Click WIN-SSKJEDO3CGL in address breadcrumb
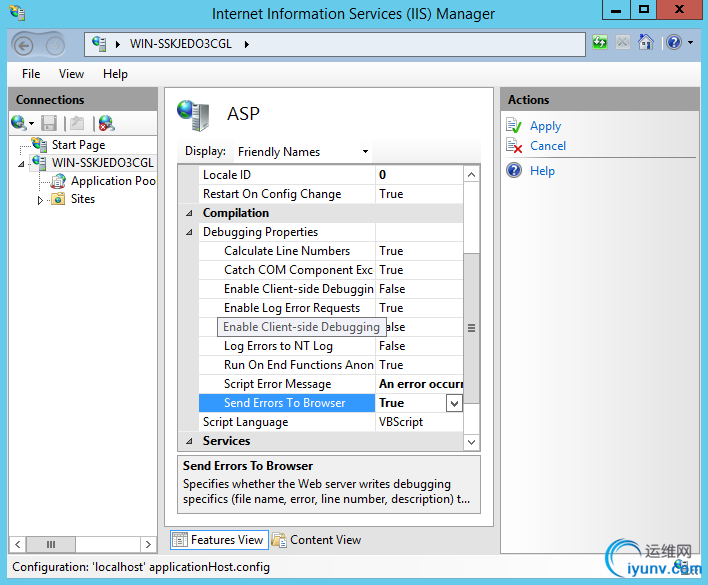 [x=181, y=44]
